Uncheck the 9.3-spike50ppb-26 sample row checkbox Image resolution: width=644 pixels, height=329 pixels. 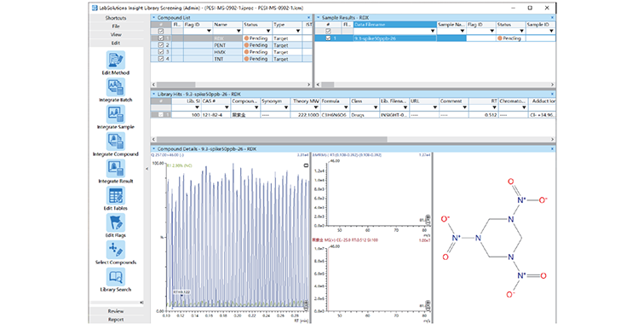[328, 38]
